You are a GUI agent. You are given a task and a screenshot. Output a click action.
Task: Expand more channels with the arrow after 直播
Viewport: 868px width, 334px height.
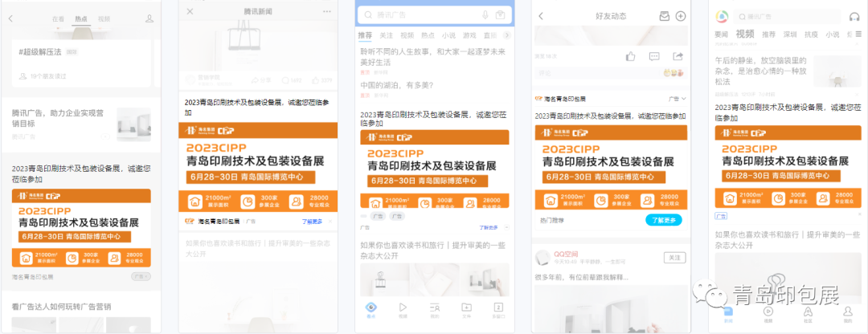tap(506, 35)
